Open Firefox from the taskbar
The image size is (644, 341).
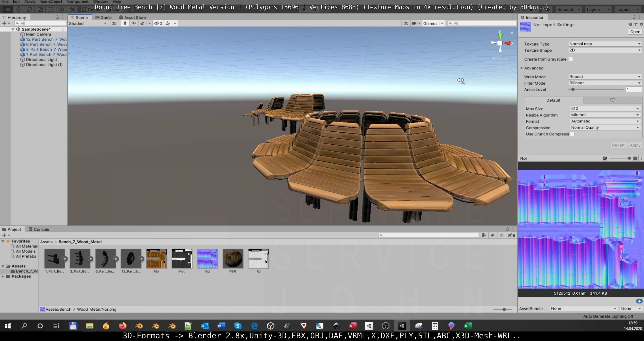tap(123, 326)
